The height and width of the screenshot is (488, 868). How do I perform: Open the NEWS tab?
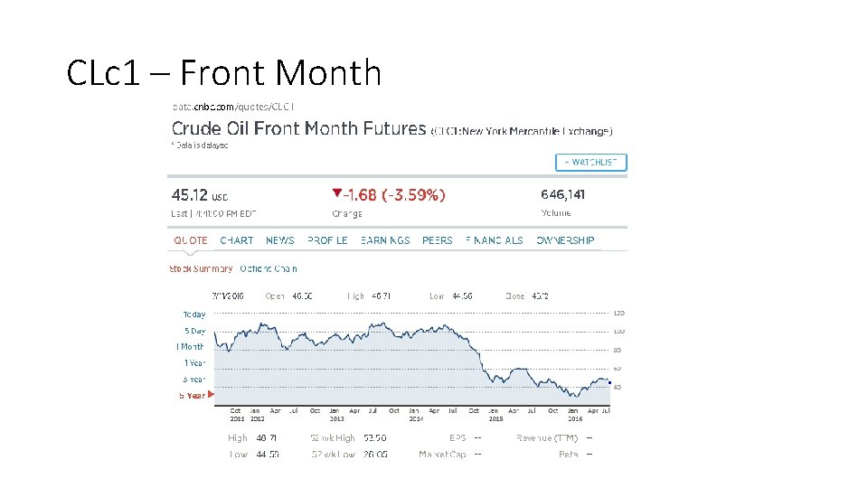(279, 240)
